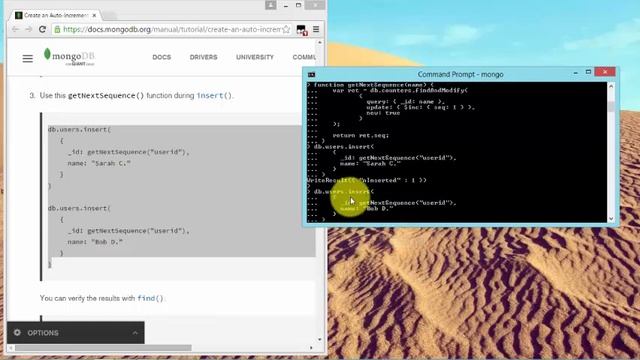The image size is (640, 360).
Task: Select the Create an Auto-Increment tab
Action: [55, 15]
